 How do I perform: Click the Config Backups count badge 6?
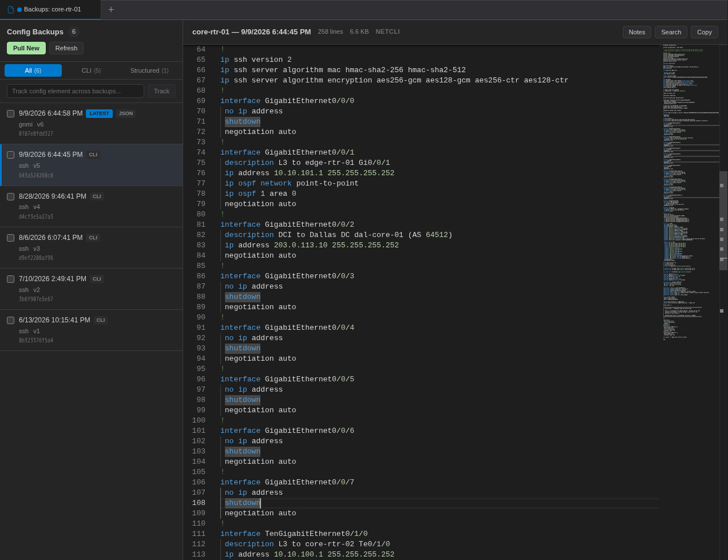point(74,32)
